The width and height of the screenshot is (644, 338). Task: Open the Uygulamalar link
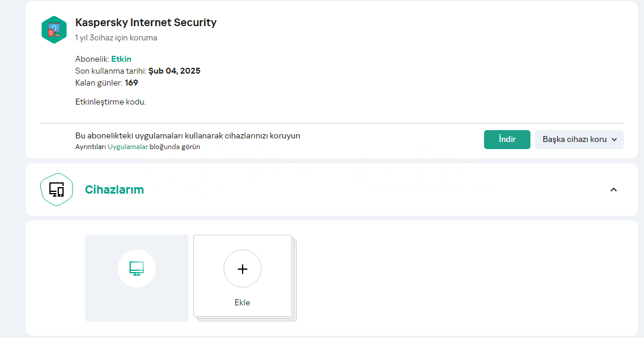tap(127, 147)
